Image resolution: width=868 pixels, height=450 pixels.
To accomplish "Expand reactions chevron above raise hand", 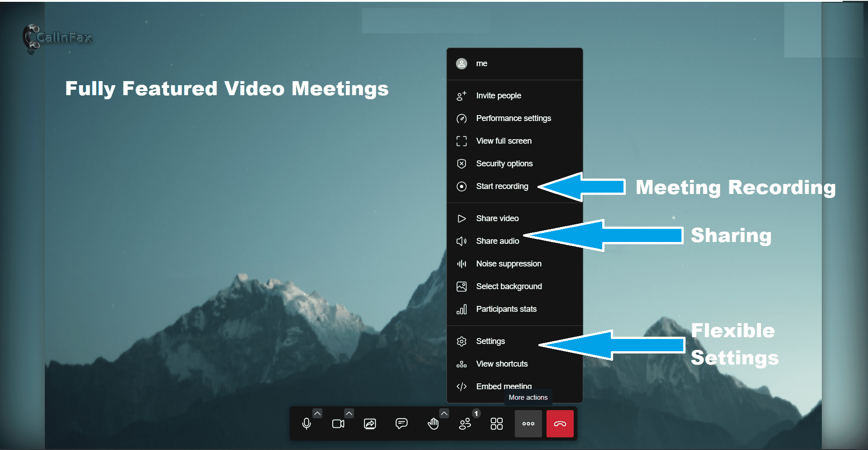I will point(444,413).
